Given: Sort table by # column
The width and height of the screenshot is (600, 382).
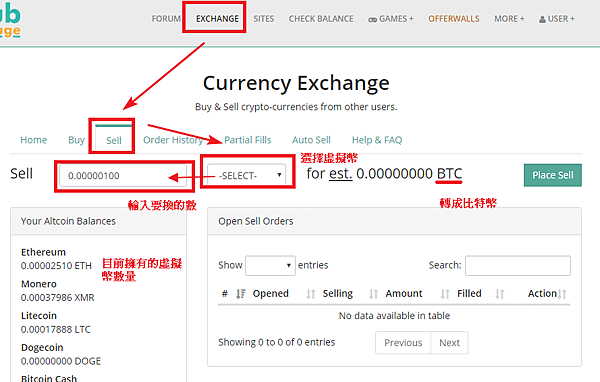Looking at the screenshot, I should [233, 294].
